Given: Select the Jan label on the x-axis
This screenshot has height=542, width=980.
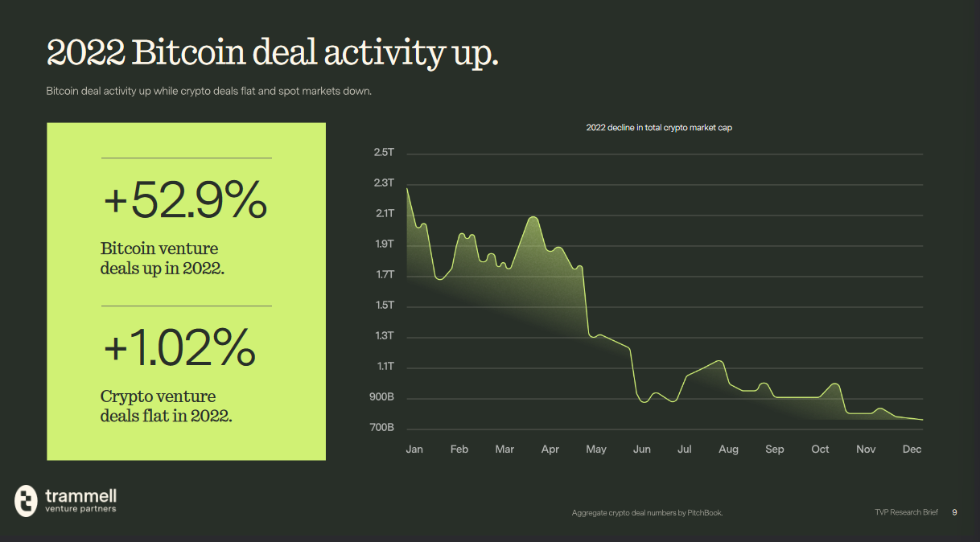Looking at the screenshot, I should 414,450.
